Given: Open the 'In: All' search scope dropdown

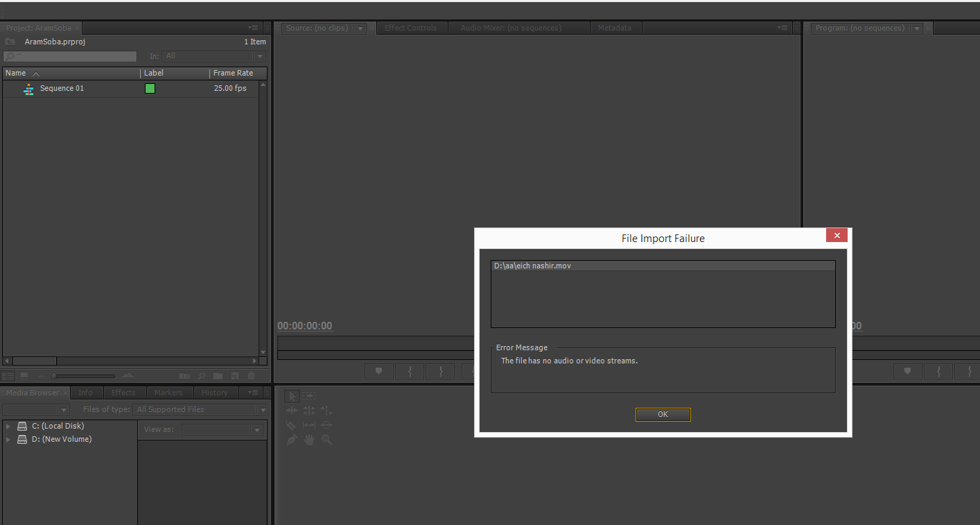Looking at the screenshot, I should (214, 56).
